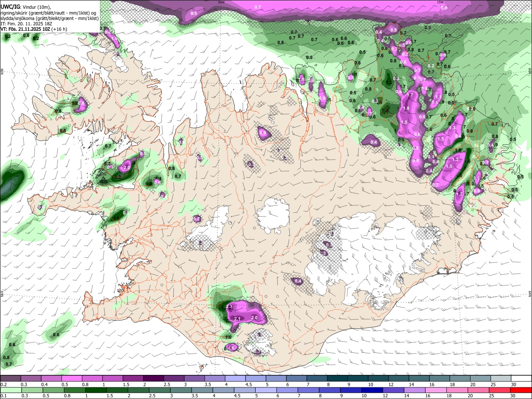
Task: Pick the palest green 0.1 swatch in rain legend
Action: 10,390
